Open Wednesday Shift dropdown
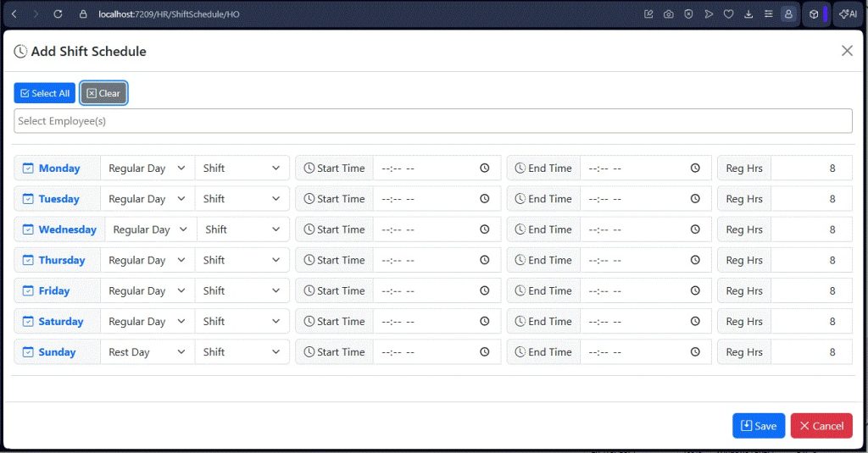Viewport: 868px width, 453px height. (243, 229)
